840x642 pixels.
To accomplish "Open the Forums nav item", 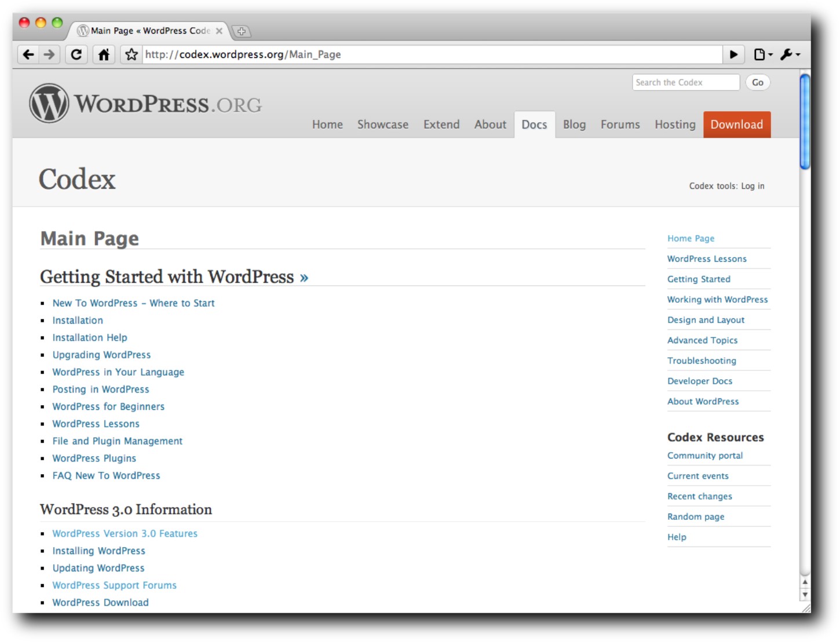I will (620, 124).
